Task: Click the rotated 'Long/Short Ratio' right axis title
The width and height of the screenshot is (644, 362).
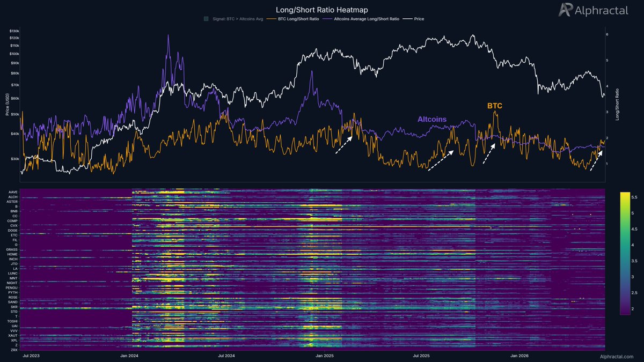Action: click(x=618, y=105)
